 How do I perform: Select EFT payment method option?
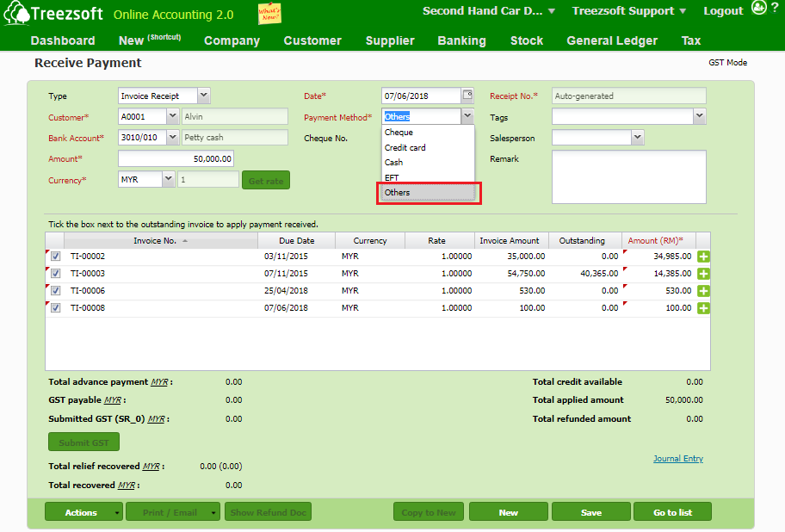[428, 177]
